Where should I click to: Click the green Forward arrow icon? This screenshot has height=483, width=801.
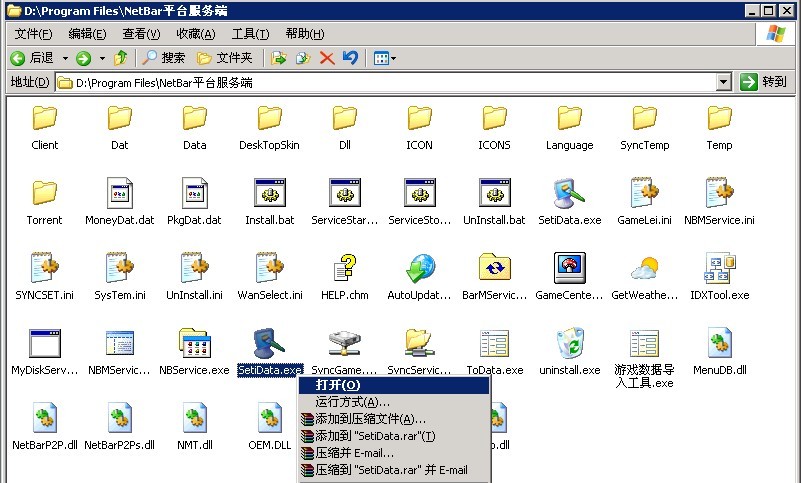83,58
